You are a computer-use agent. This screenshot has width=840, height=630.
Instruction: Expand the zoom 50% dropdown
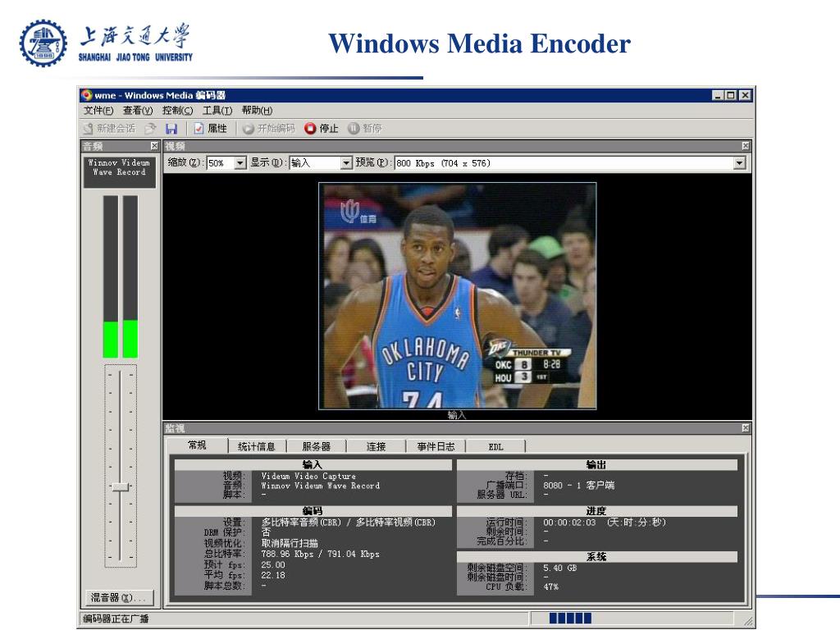click(240, 163)
